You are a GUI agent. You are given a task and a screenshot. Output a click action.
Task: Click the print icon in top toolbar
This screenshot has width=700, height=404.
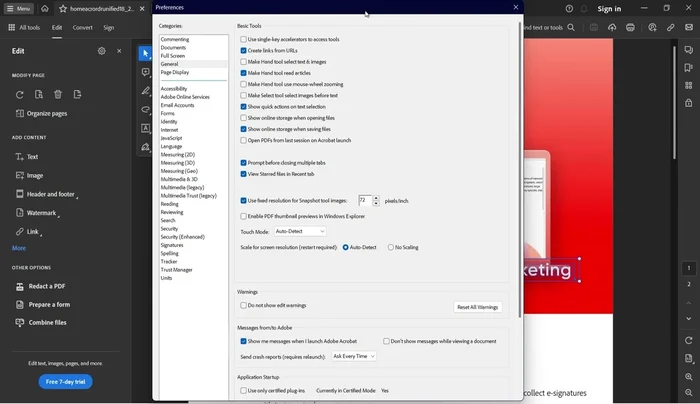pos(629,27)
